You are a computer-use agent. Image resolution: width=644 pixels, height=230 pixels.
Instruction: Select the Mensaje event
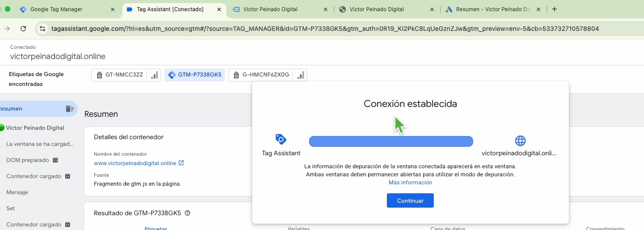[17, 192]
